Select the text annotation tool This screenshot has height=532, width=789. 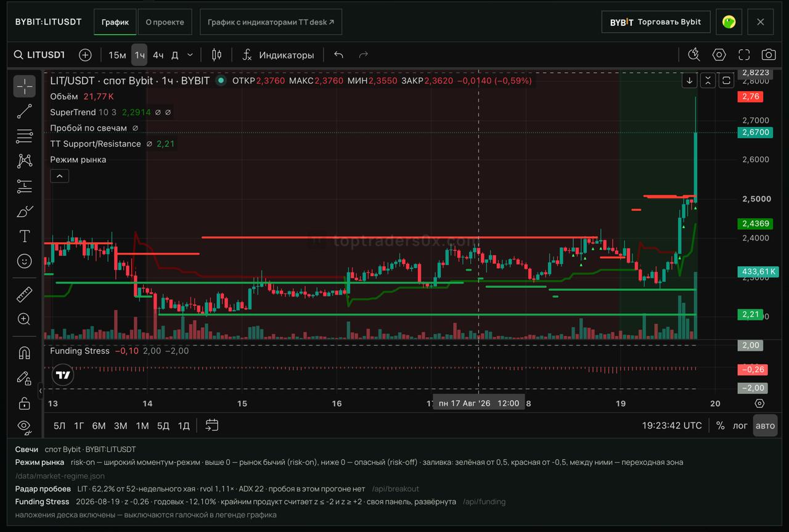(25, 236)
